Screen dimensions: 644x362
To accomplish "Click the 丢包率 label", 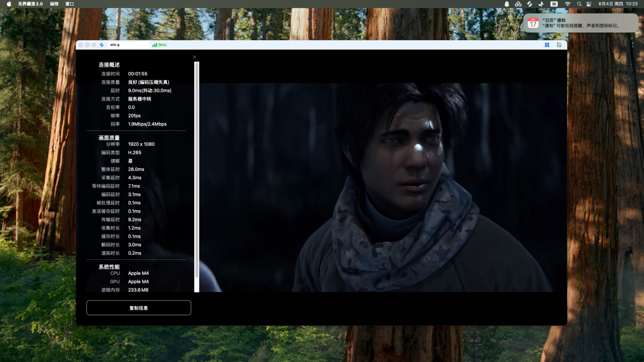I will pyautogui.click(x=113, y=107).
